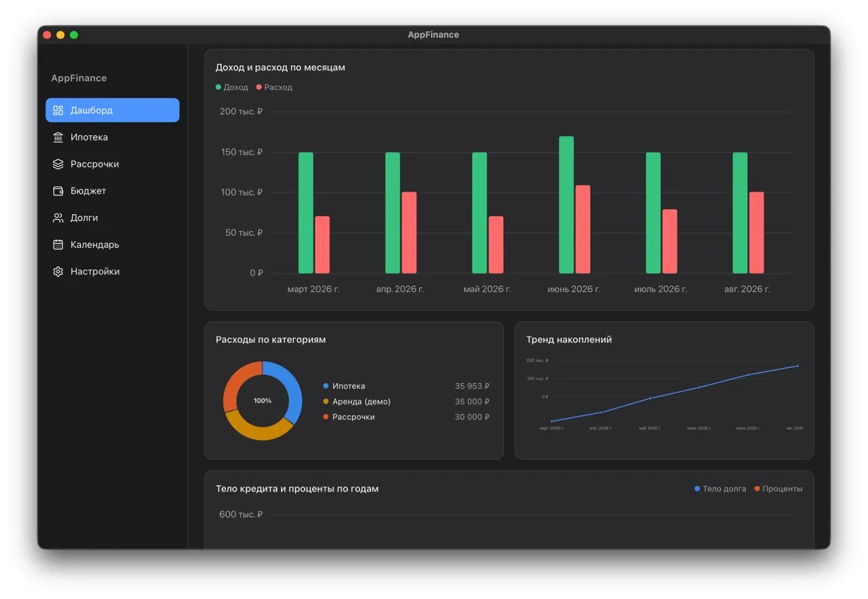868x599 pixels.
Task: Click the blue Тело долга legend dot
Action: tap(697, 489)
